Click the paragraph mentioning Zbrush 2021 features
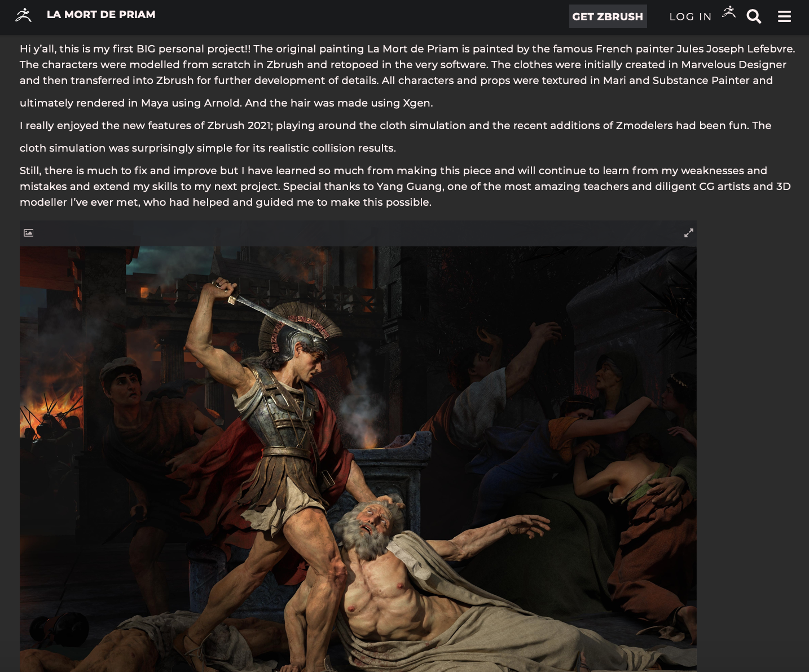Viewport: 809px width, 672px height. coord(395,136)
